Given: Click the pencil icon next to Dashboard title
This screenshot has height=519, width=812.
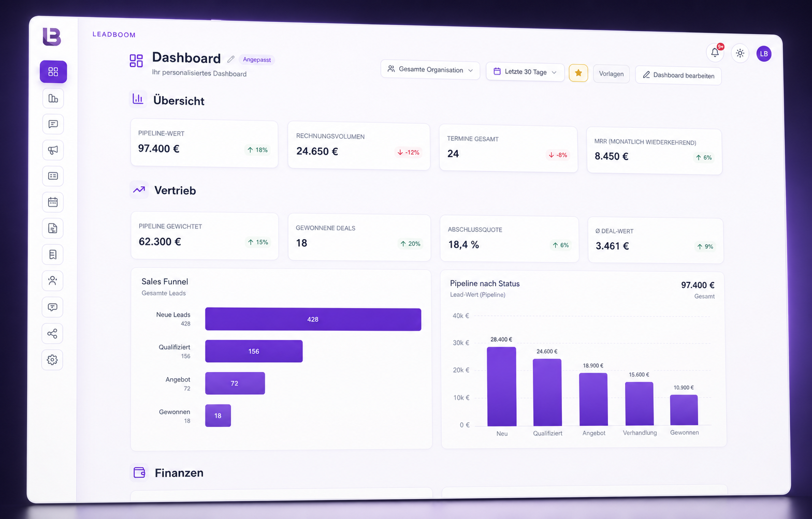Looking at the screenshot, I should coord(231,59).
